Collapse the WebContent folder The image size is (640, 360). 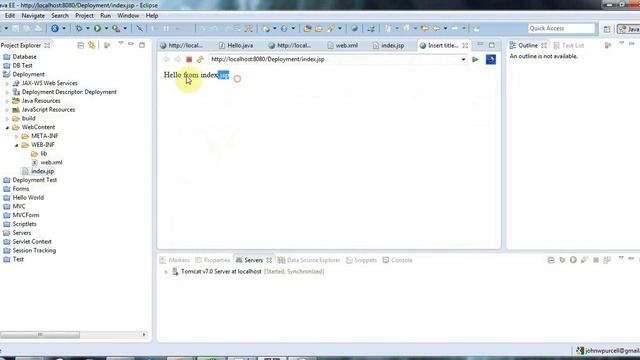[x=7, y=127]
